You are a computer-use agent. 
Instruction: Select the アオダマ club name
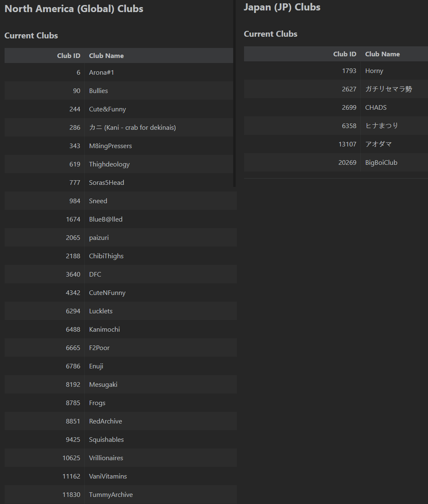tap(378, 144)
